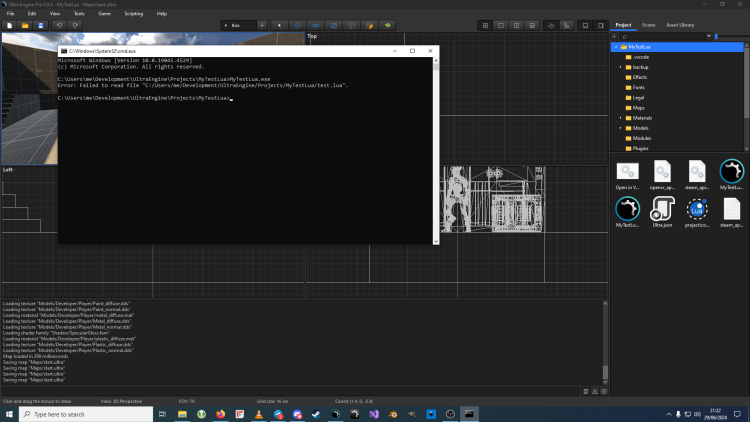Viewport: 750px width, 422px height.
Task: Open the File menu
Action: pos(11,14)
